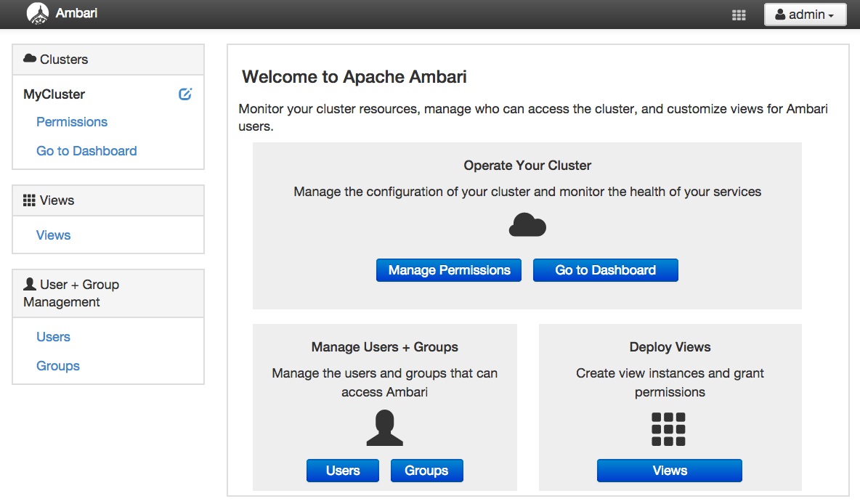This screenshot has width=860, height=504.
Task: Click the Ambari brand name
Action: coord(76,13)
